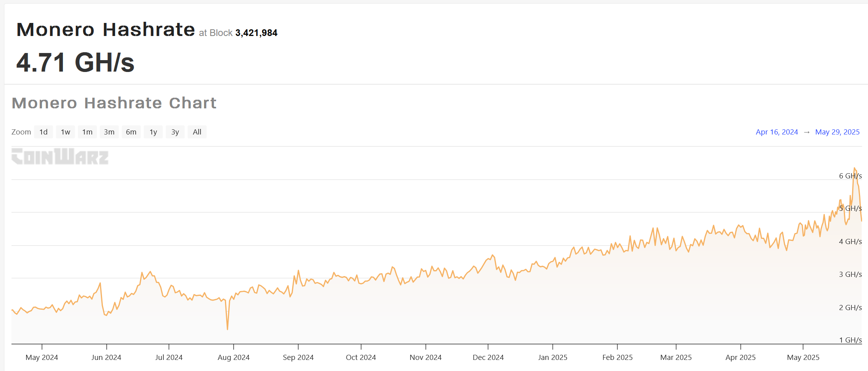Click the 5 GH/s axis label
868x371 pixels.
tap(850, 208)
